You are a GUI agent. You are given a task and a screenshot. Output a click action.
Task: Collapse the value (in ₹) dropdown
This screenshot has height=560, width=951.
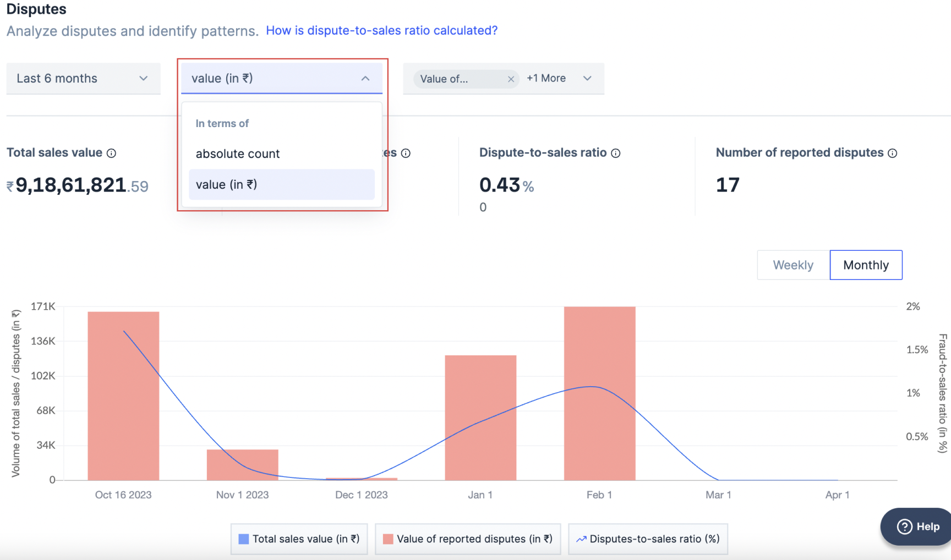282,79
